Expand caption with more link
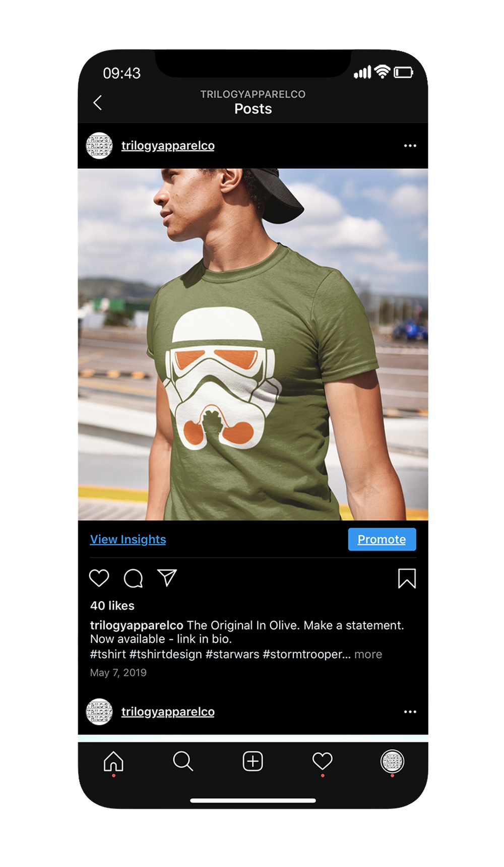Screen dimensions: 504x867 tap(368, 654)
